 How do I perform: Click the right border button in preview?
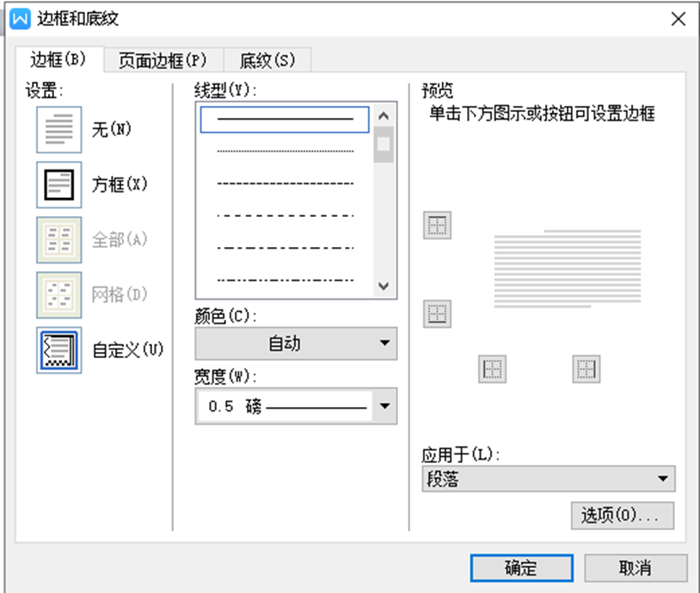coord(586,369)
